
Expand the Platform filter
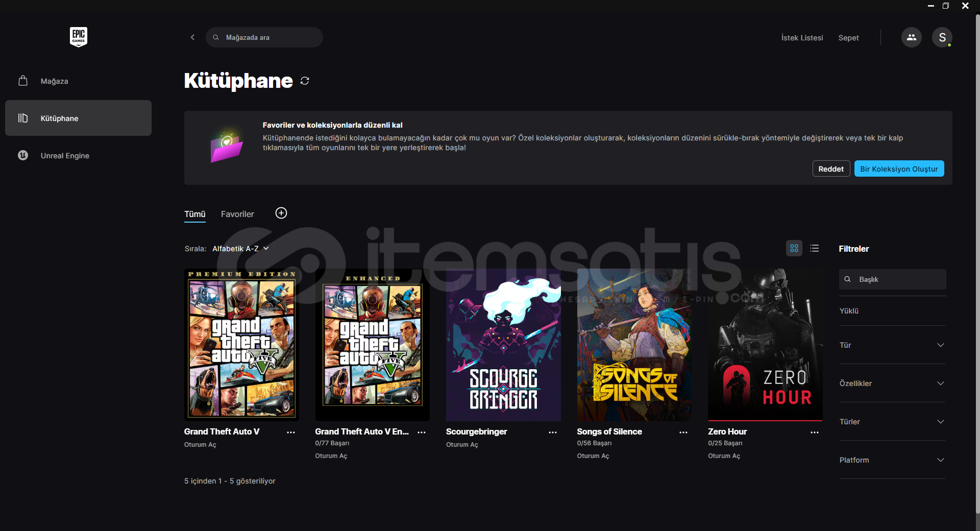[x=892, y=460]
